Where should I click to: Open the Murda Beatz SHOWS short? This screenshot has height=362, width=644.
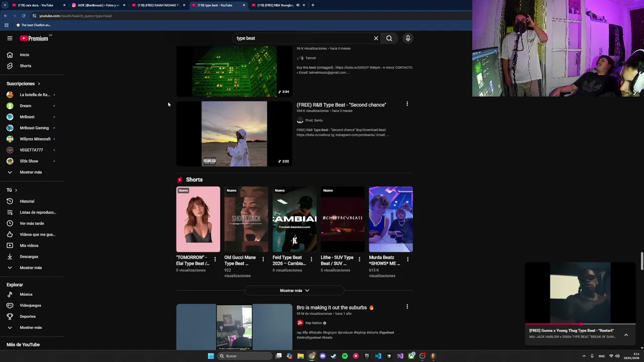pos(391,219)
